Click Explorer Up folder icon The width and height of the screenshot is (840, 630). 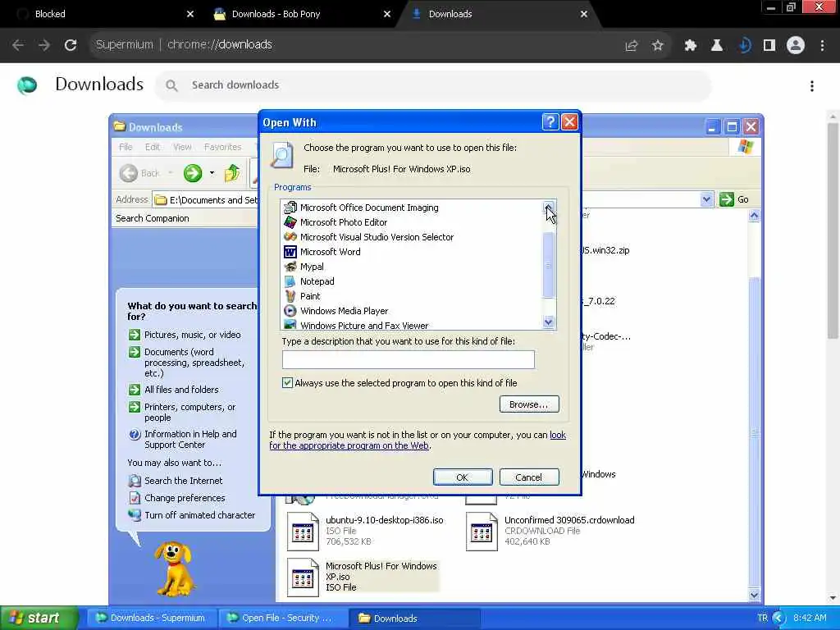(x=232, y=173)
